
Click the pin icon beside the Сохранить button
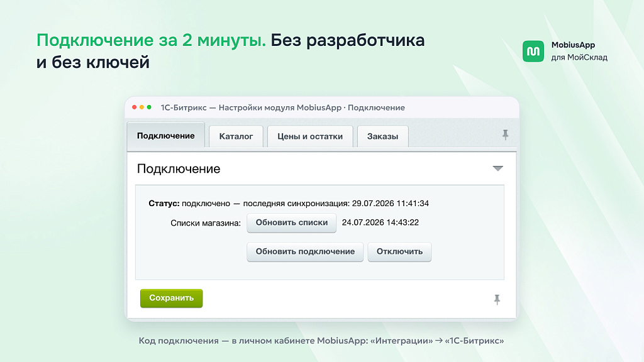click(497, 300)
